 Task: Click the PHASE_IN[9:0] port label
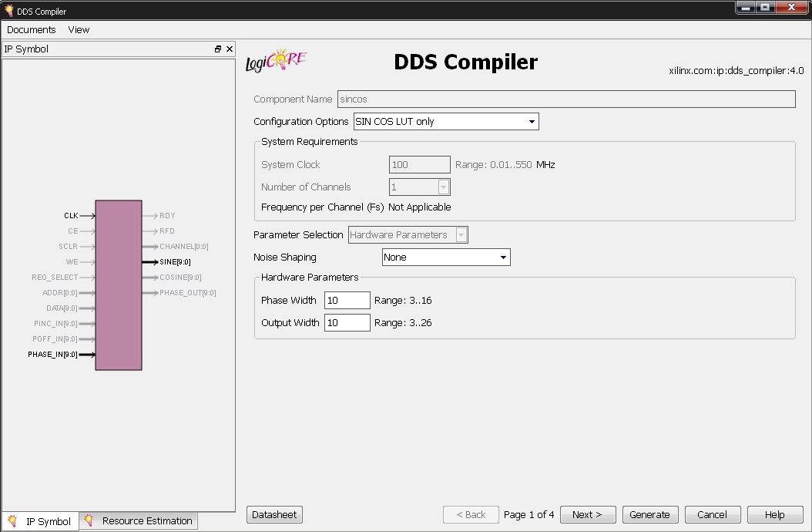click(x=52, y=355)
